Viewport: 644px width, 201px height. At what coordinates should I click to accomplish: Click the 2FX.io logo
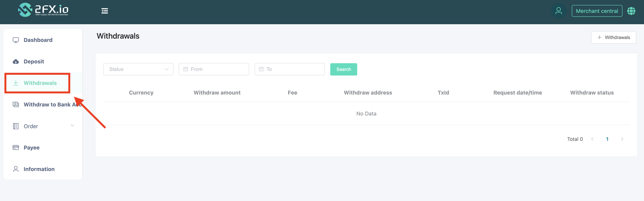coord(43,10)
